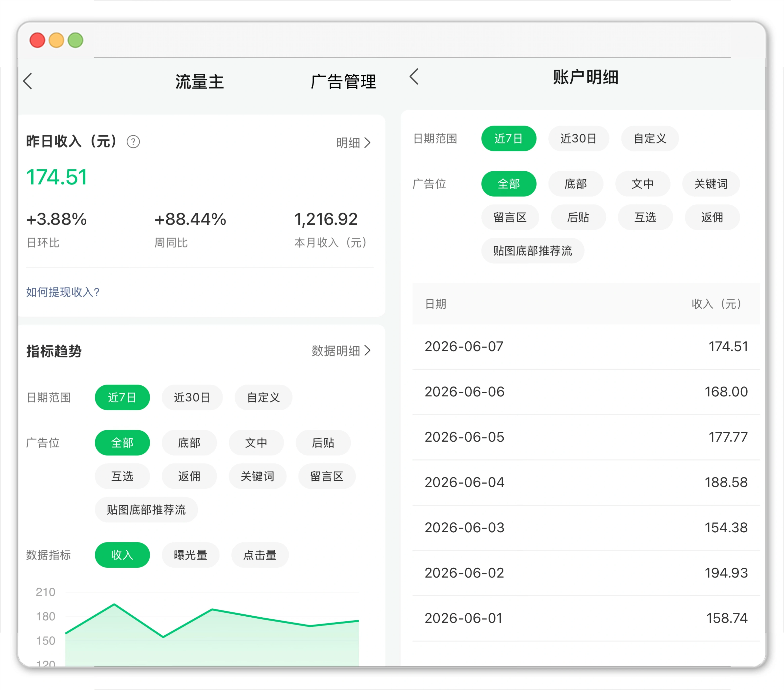Screen dimensions: 784x690
Task: Click the 2026-06-05 income row
Action: coord(586,437)
